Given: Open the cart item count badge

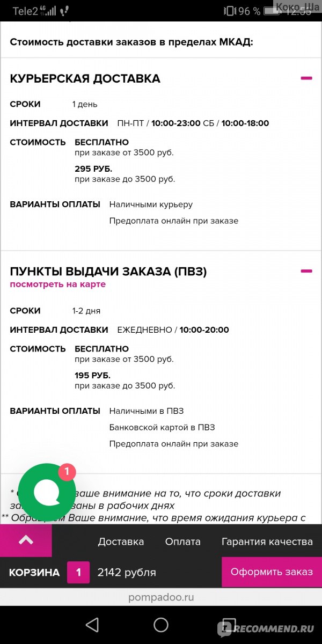Looking at the screenshot, I should tap(78, 572).
